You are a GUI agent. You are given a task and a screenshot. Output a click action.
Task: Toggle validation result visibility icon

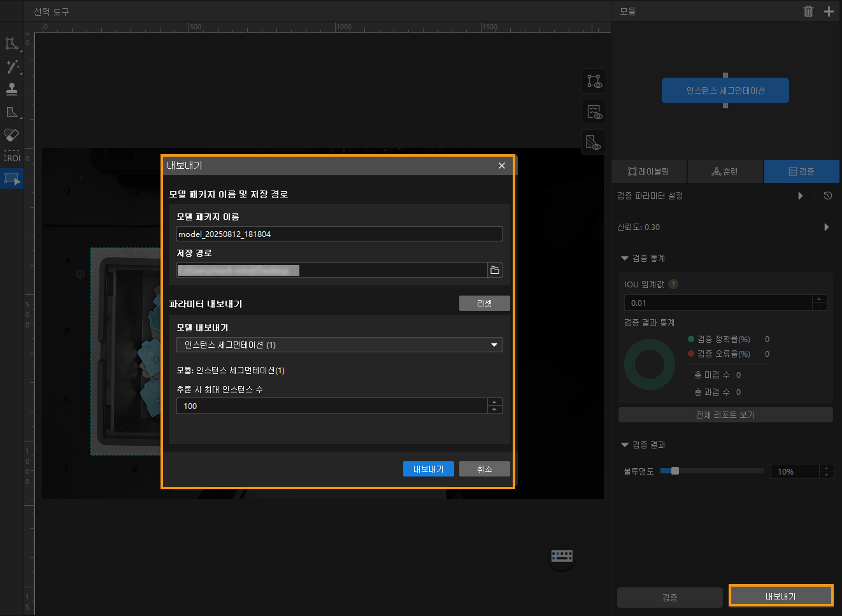pos(594,112)
